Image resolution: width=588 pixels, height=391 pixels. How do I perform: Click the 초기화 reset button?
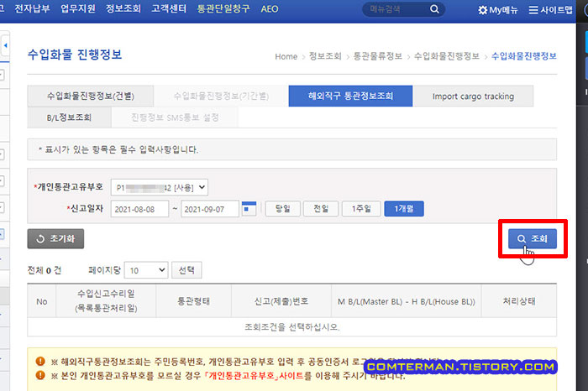pyautogui.click(x=55, y=238)
